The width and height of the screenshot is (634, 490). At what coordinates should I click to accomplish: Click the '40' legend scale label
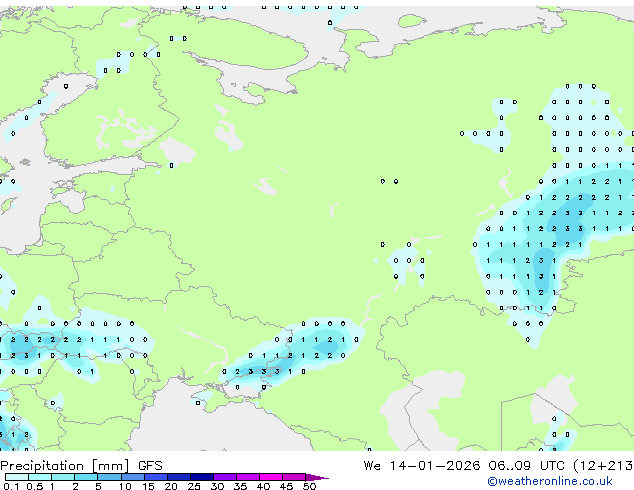(263, 486)
